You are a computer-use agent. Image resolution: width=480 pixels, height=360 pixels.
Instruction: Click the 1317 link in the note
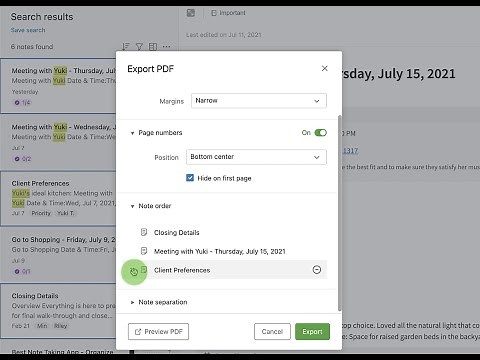click(350, 151)
